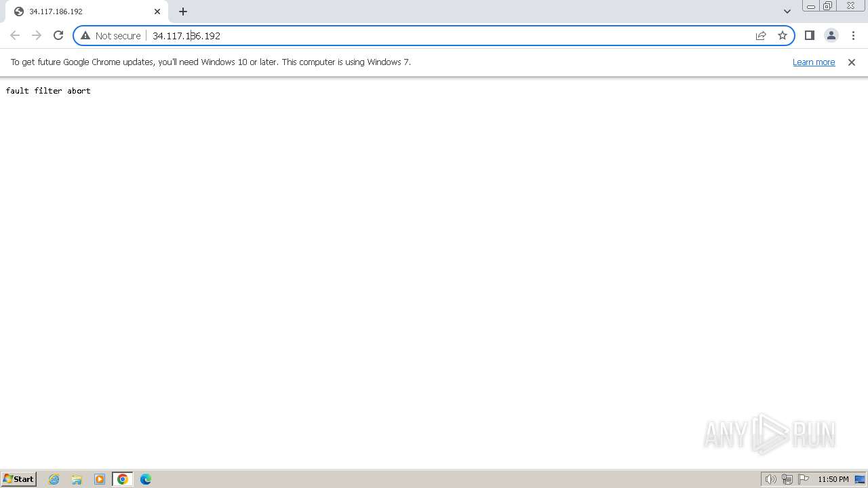Open a new tab with the plus button

pyautogui.click(x=183, y=12)
